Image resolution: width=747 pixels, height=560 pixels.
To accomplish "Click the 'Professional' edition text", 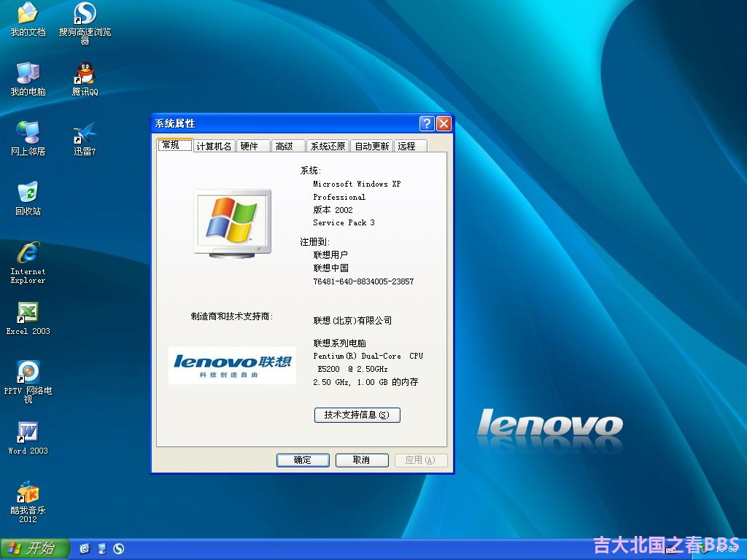I will (339, 197).
